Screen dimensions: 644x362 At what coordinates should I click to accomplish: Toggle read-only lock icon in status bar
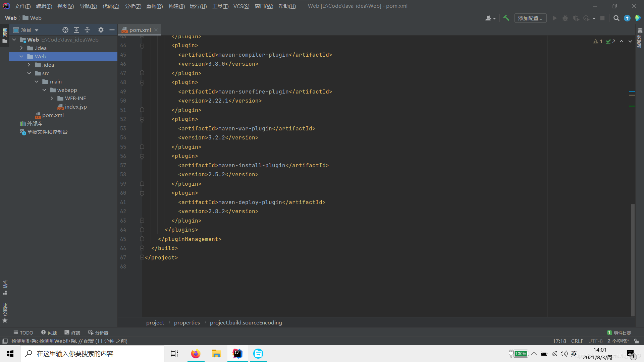636,341
